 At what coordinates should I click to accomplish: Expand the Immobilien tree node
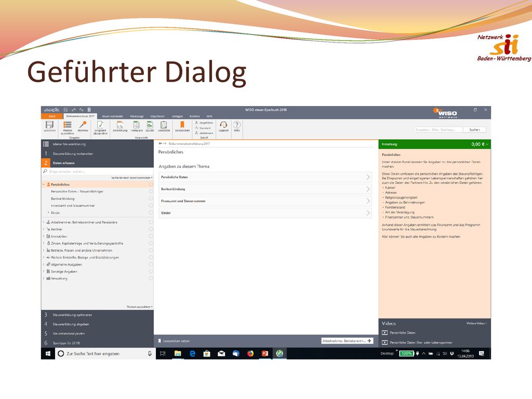[44, 236]
